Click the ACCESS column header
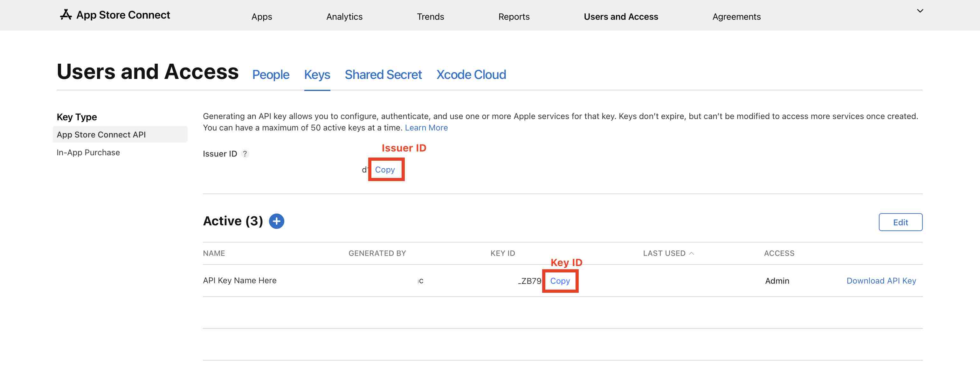The height and width of the screenshot is (380, 980). (779, 254)
